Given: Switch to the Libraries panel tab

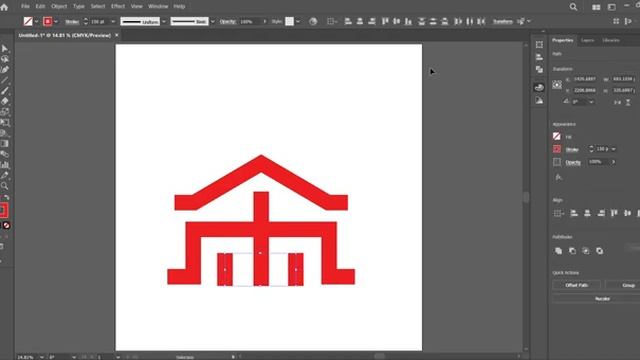Looking at the screenshot, I should [611, 40].
